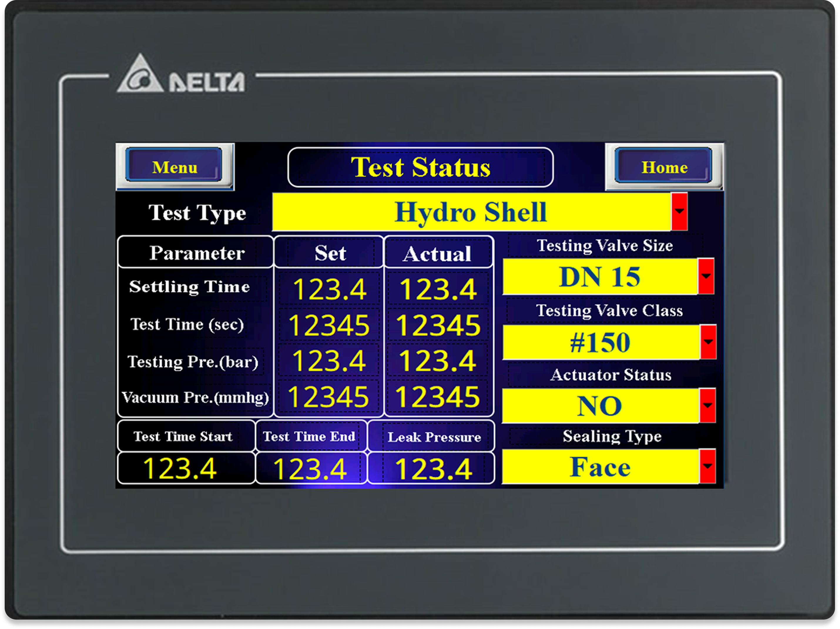Tap the Test Status title banner

pos(420,167)
